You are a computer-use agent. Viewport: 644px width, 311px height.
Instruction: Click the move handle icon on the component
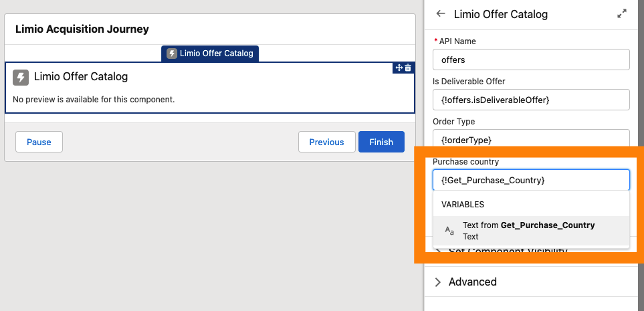(399, 68)
